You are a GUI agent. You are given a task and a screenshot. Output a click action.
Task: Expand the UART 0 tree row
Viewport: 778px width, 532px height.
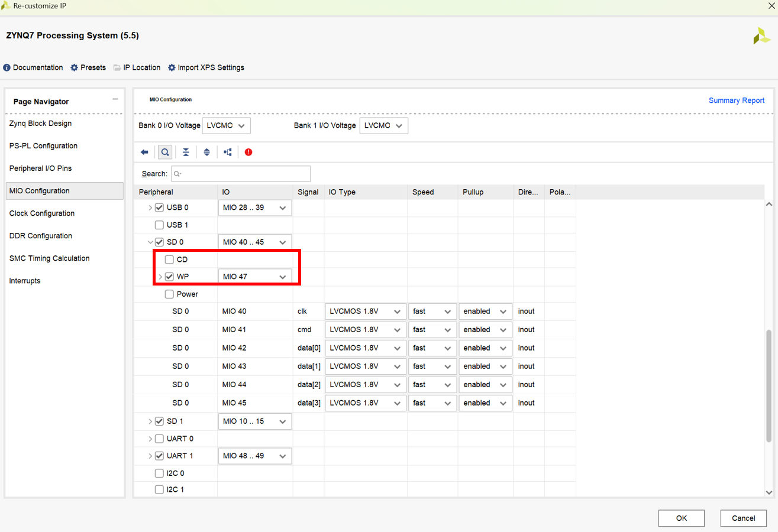(x=150, y=439)
